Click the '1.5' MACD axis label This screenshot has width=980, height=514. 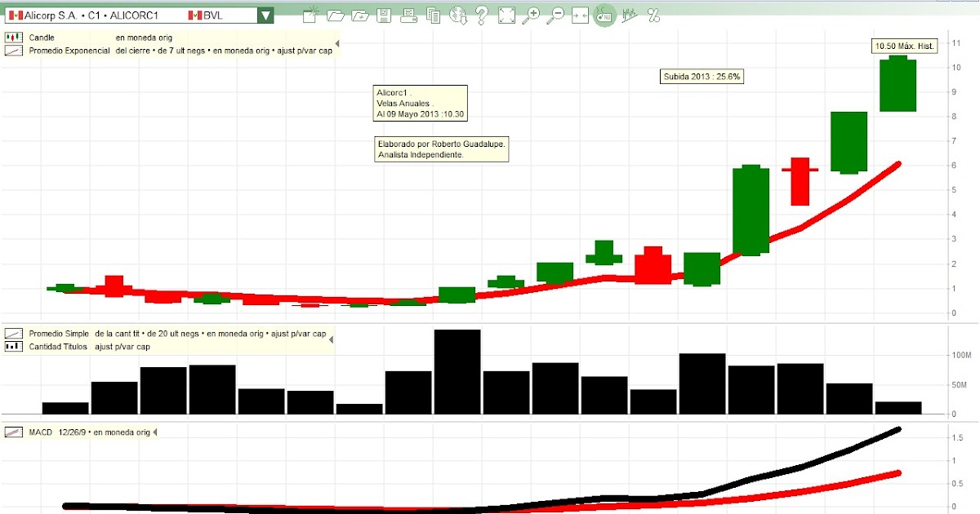[x=956, y=437]
